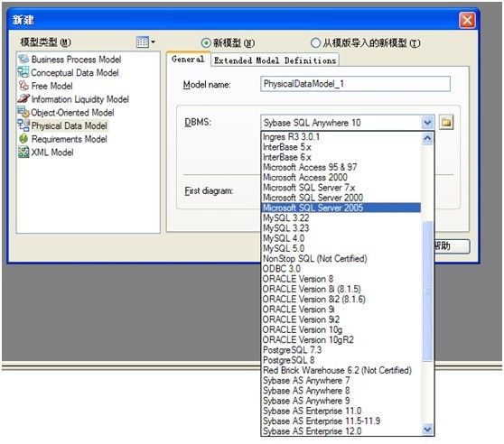Choose Microsoft SQL Server 7.x
Image resolution: width=504 pixels, height=444 pixels.
[x=341, y=188]
